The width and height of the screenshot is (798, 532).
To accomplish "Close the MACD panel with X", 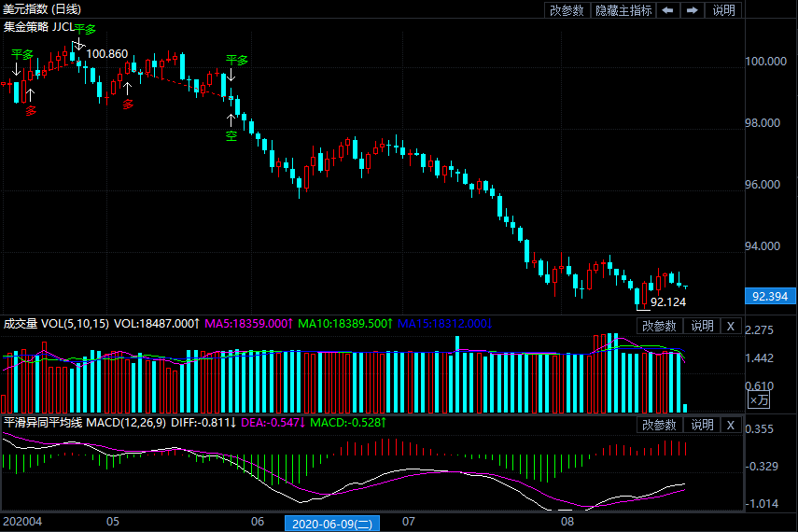I will click(x=731, y=425).
